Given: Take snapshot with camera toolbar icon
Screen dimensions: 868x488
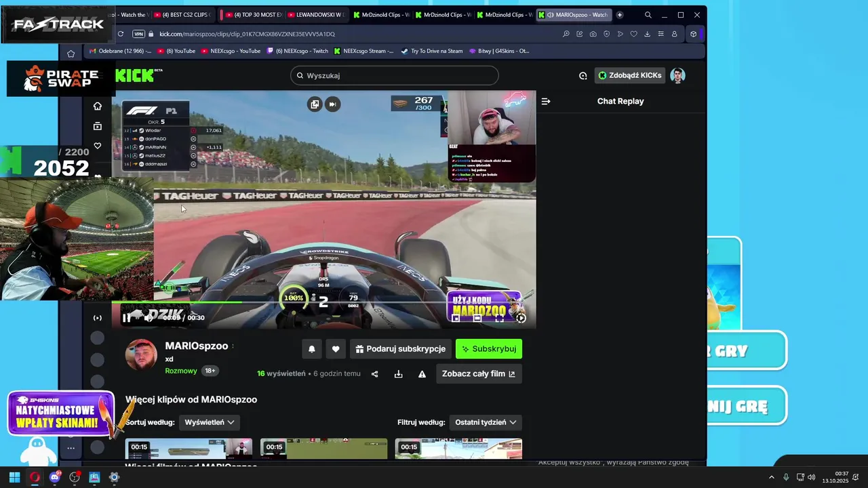Looking at the screenshot, I should coord(593,34).
